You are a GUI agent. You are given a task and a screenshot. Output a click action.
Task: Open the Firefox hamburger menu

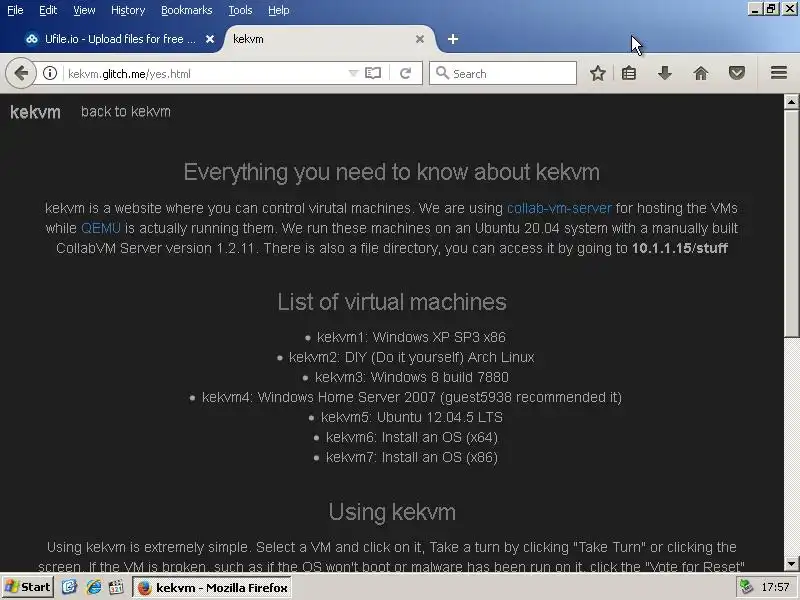tap(779, 73)
